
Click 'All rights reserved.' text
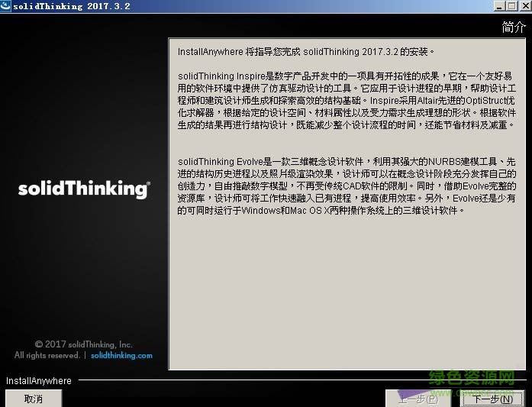(x=47, y=355)
